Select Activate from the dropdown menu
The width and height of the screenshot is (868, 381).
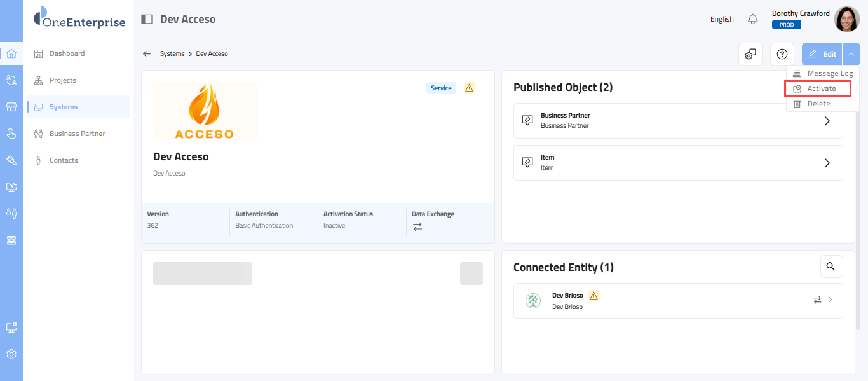821,88
